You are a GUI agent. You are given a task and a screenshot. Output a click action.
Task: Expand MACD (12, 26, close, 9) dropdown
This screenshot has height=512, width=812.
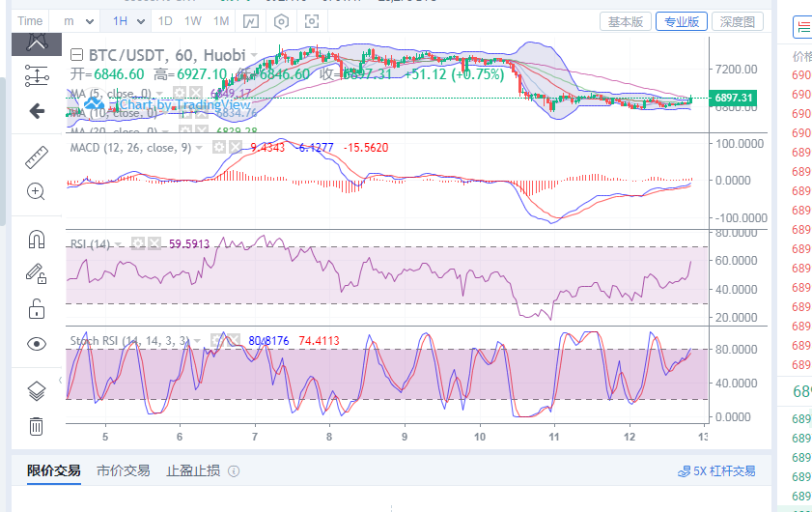(x=199, y=148)
